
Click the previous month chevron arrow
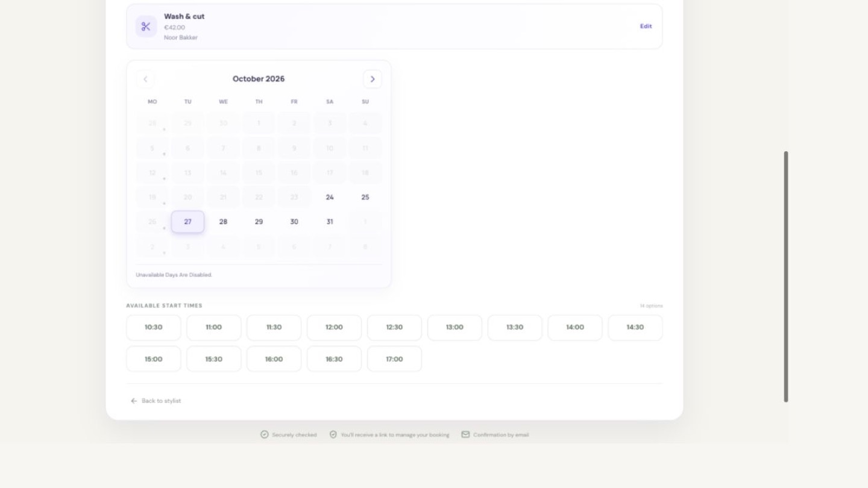[145, 79]
